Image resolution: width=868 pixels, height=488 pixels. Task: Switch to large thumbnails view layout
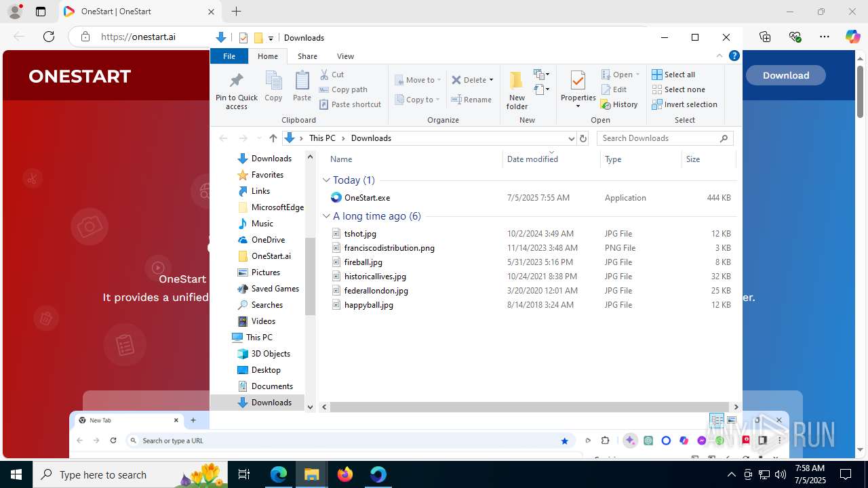coord(730,420)
